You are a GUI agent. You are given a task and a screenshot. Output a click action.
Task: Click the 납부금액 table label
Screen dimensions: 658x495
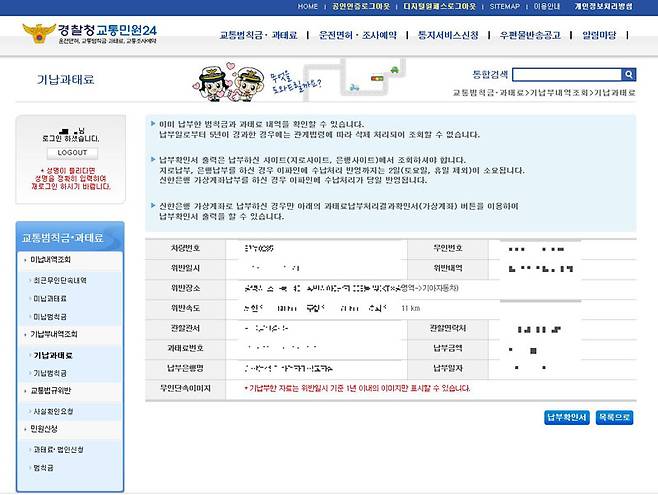[x=448, y=348]
